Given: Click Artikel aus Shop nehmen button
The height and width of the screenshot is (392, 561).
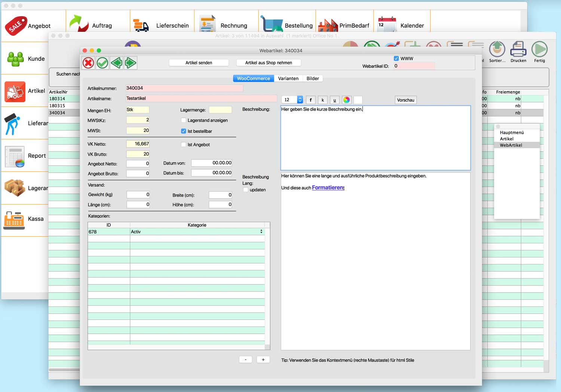Looking at the screenshot, I should coord(269,63).
